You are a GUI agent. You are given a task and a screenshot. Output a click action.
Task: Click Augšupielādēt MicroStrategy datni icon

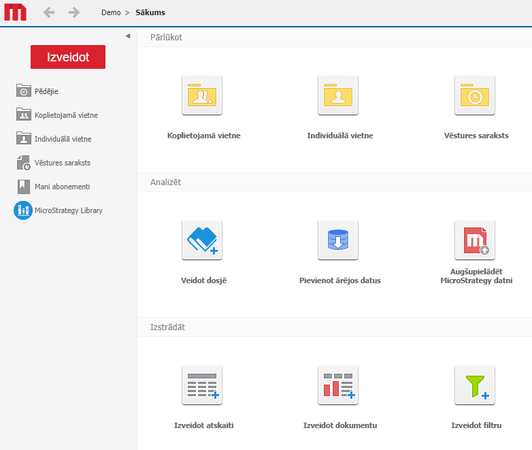[x=475, y=241]
